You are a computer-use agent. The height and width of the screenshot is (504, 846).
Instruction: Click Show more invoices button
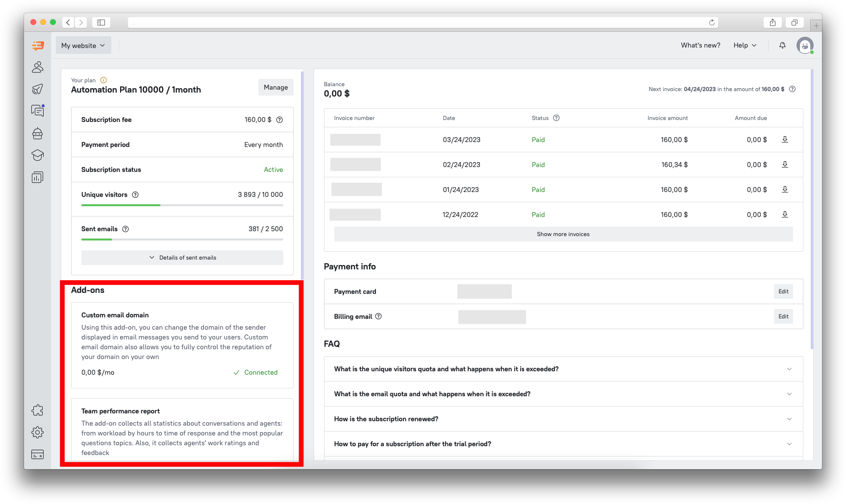click(x=563, y=234)
